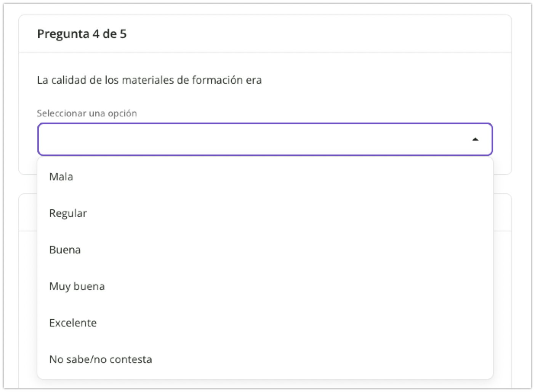Click the purple-outlined select field
Screen dimensions: 535x392
(265, 139)
